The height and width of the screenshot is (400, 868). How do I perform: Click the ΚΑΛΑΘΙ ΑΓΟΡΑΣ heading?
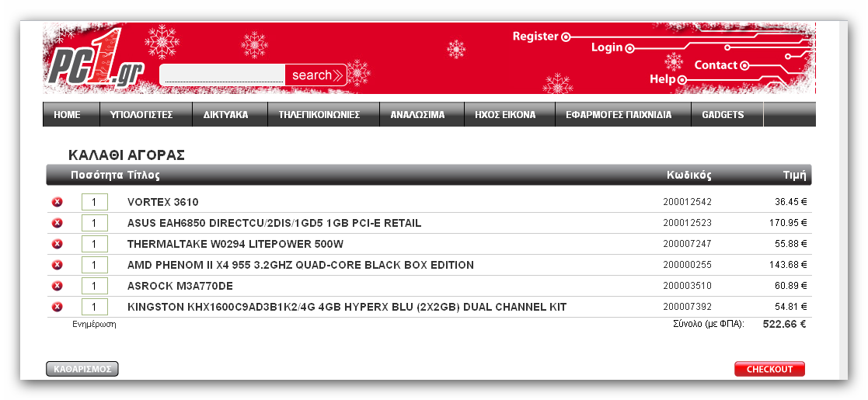(x=126, y=155)
